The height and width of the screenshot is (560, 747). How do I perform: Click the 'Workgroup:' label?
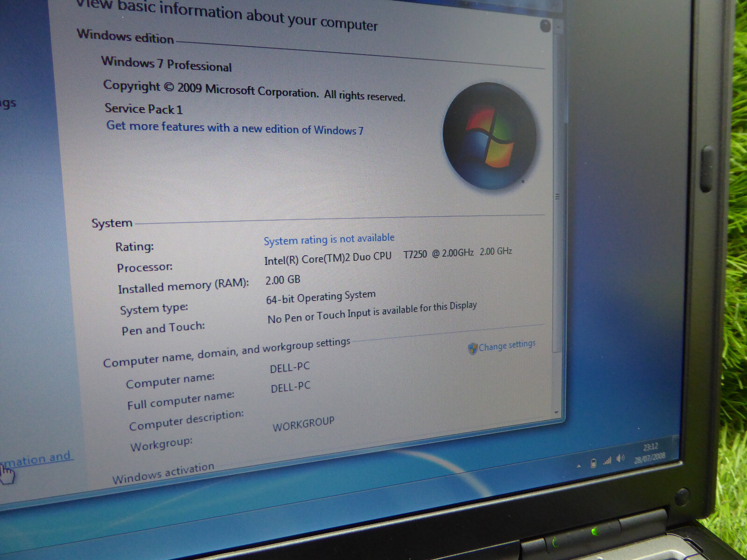pos(162,444)
